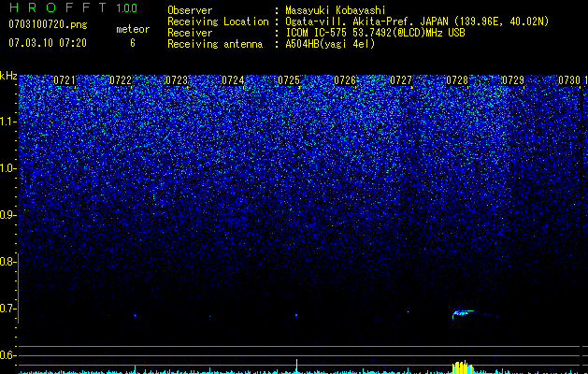Click the meteor count value 6
The width and height of the screenshot is (588, 374).
[133, 43]
